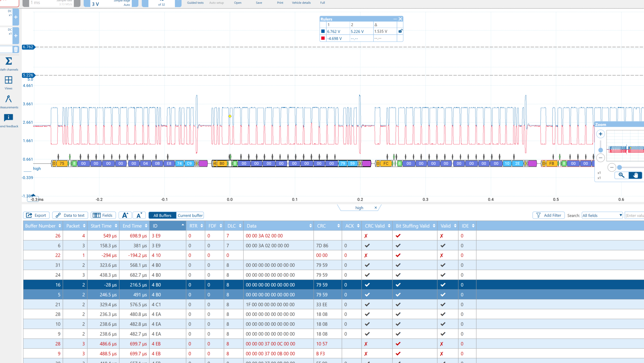This screenshot has width=644, height=363.
Task: Select magnifier zoom mode in Zoom panel
Action: pyautogui.click(x=621, y=175)
